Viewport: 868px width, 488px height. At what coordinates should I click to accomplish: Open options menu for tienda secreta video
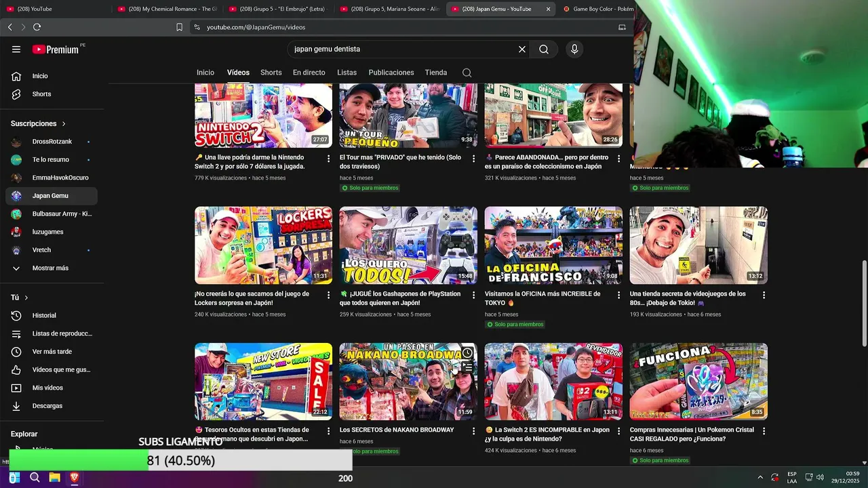pos(764,295)
